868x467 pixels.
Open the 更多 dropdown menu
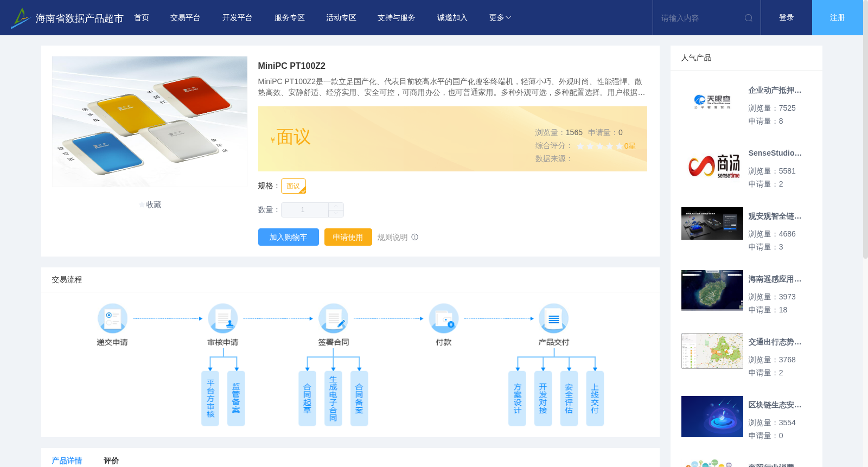[500, 18]
